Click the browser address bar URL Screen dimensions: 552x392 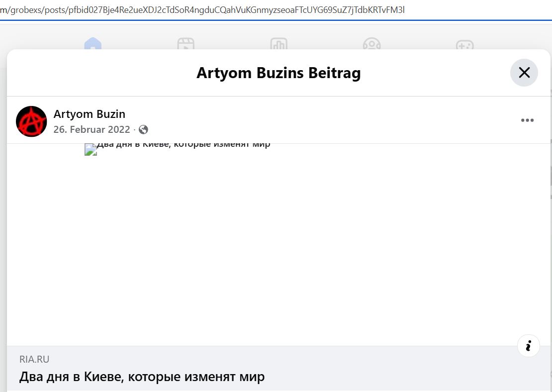[x=202, y=10]
